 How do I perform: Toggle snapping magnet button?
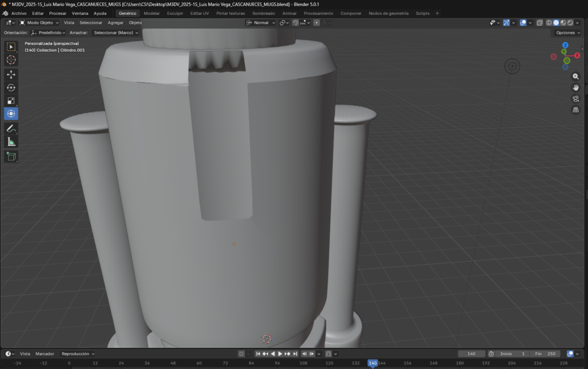click(x=295, y=23)
